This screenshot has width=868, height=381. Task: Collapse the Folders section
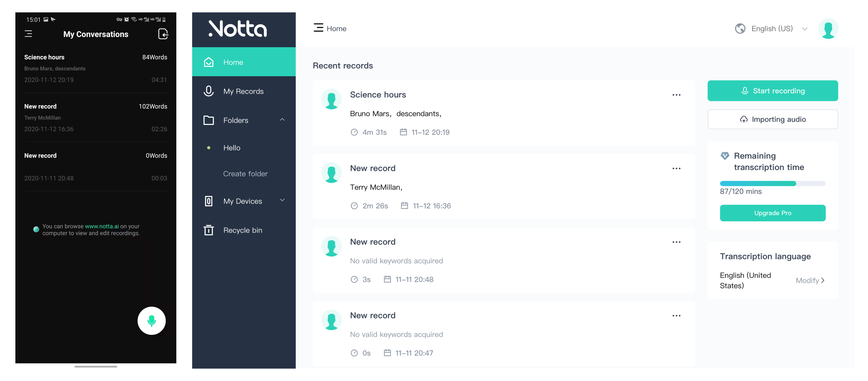(282, 120)
